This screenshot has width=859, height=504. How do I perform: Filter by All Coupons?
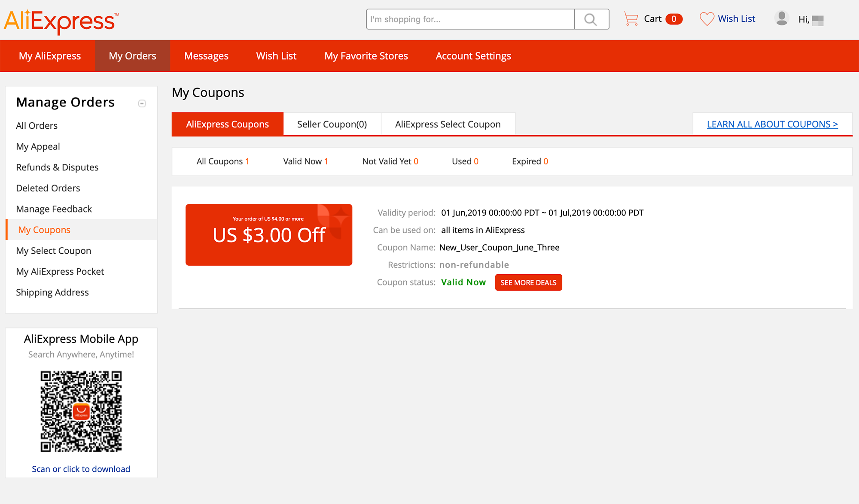coord(222,161)
